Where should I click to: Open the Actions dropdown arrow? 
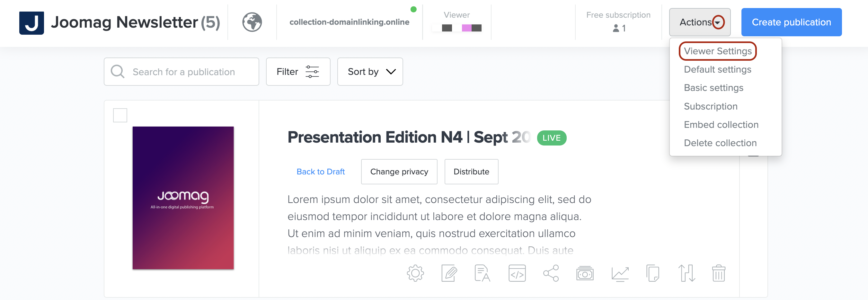click(718, 22)
